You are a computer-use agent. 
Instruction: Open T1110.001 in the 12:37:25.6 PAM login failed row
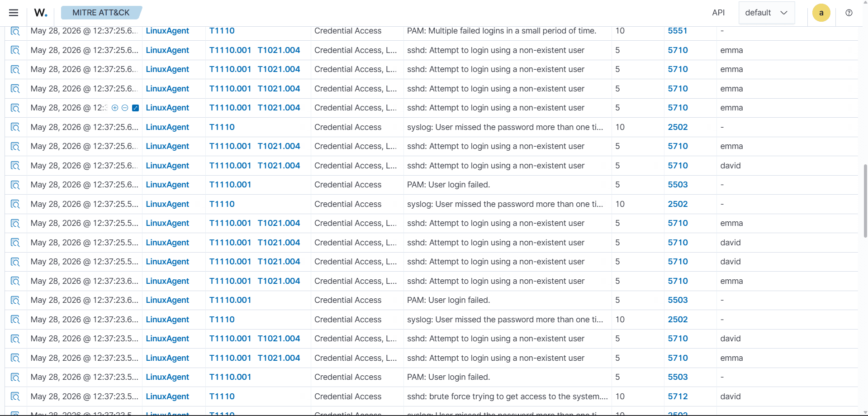point(230,185)
